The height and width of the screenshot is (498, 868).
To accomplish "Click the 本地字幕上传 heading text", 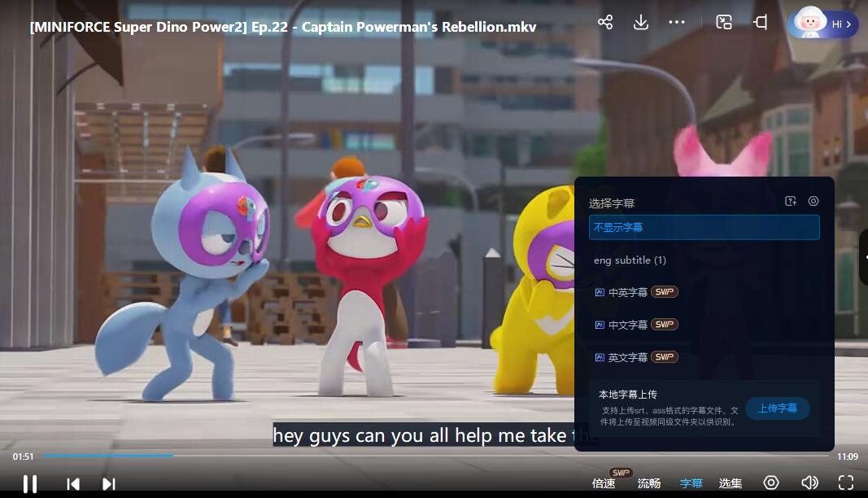I will [x=628, y=395].
